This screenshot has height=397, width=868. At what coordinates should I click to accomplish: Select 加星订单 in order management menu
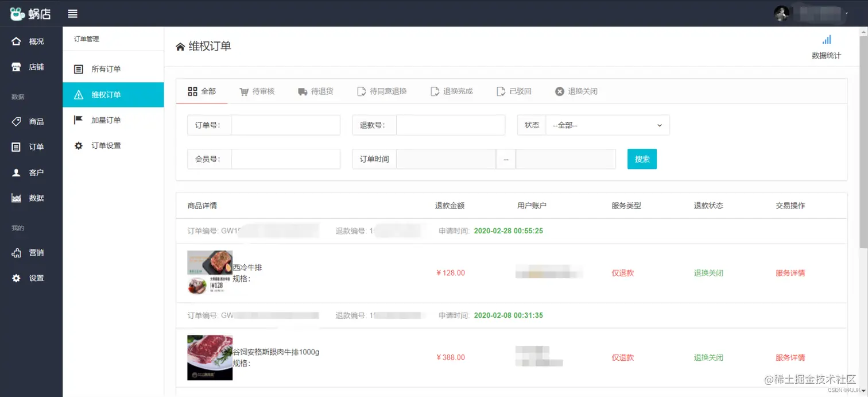click(x=113, y=120)
